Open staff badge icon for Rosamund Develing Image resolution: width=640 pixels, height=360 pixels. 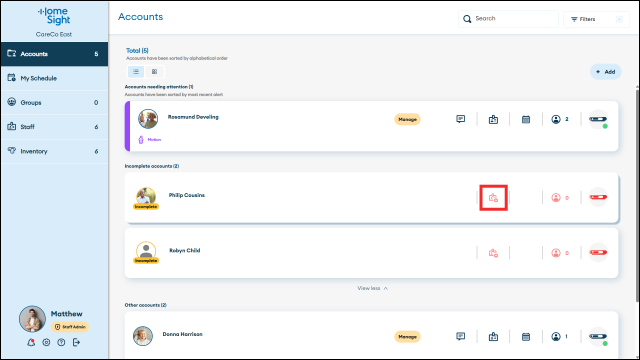click(x=493, y=120)
